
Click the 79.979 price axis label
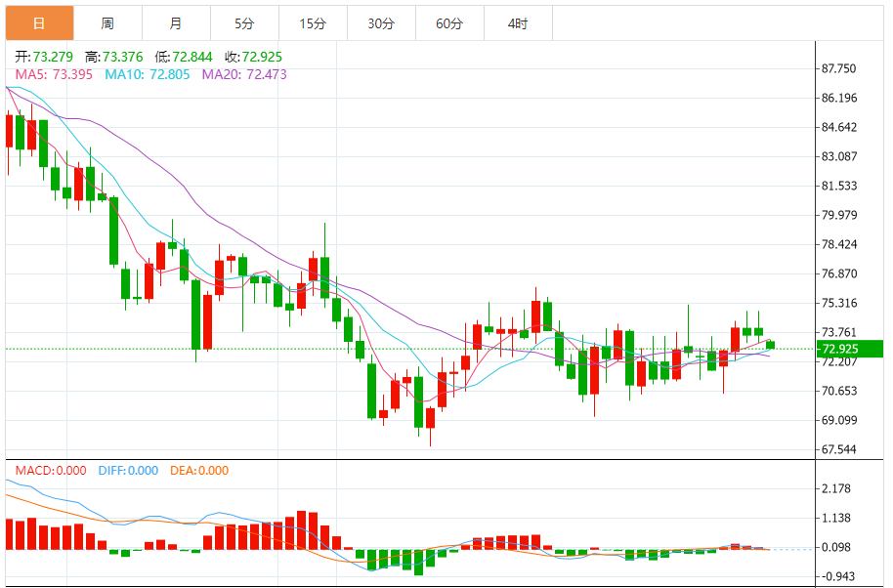tap(838, 215)
